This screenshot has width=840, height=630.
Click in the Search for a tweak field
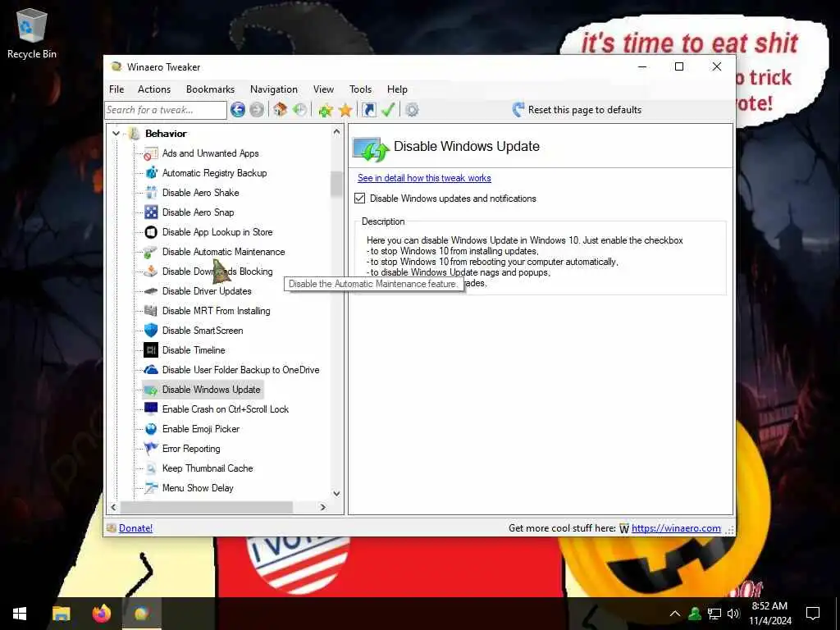166,110
